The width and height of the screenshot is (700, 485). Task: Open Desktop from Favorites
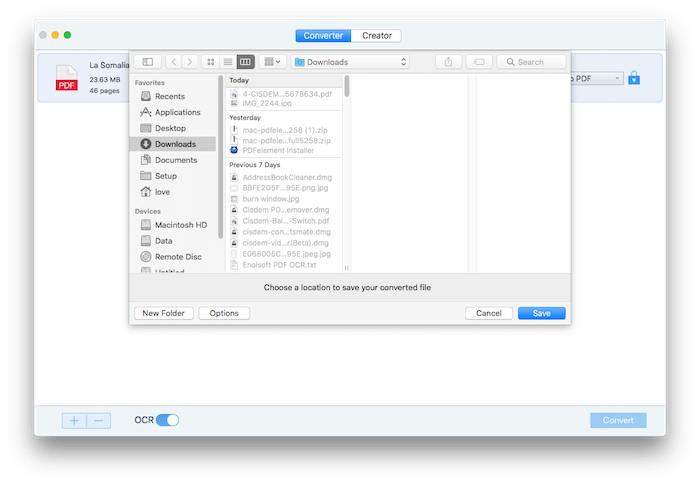(x=170, y=129)
